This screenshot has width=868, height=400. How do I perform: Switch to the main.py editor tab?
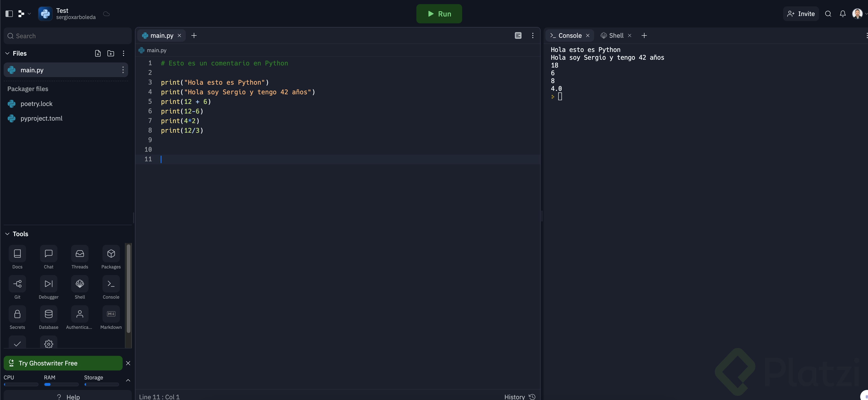click(x=161, y=35)
